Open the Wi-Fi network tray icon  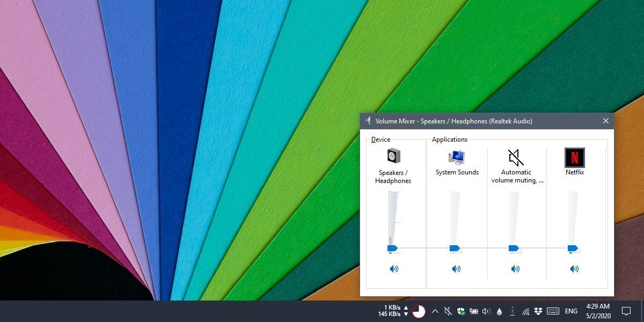tap(526, 311)
